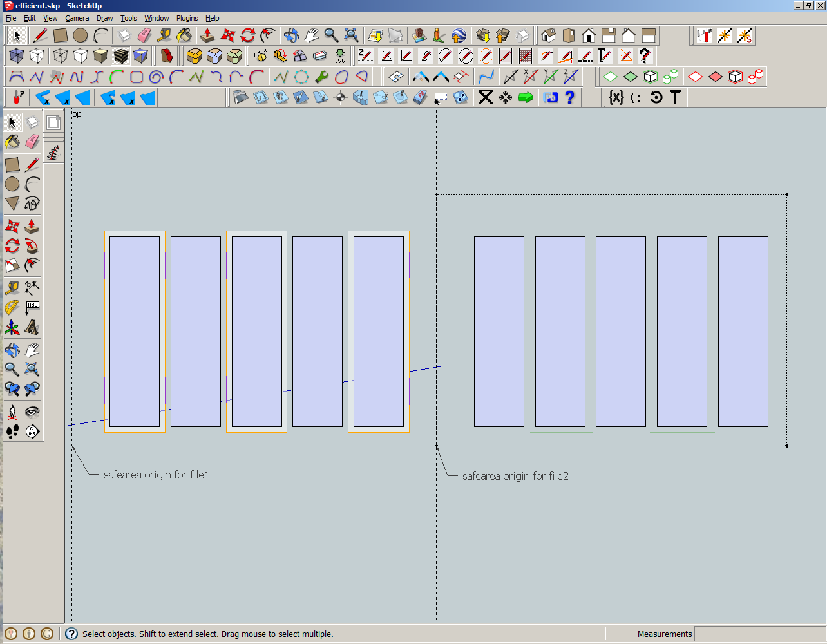
Task: Enable Monochrome face style
Action: tap(140, 56)
